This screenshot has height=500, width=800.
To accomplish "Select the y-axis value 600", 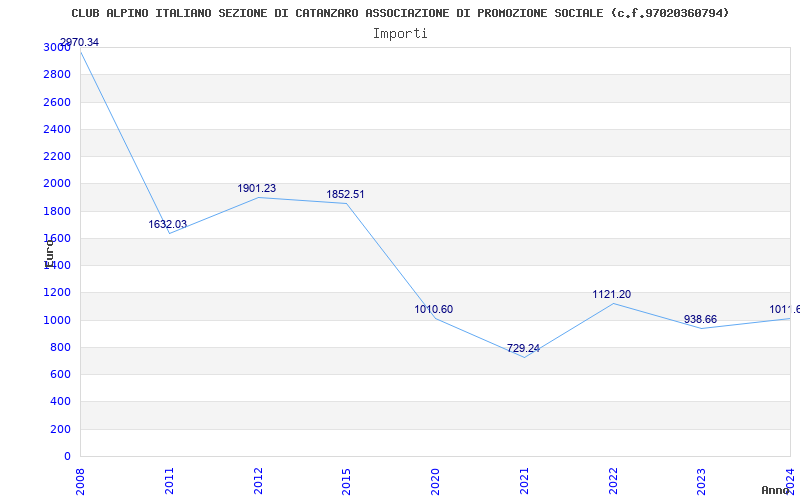I will (61, 374).
